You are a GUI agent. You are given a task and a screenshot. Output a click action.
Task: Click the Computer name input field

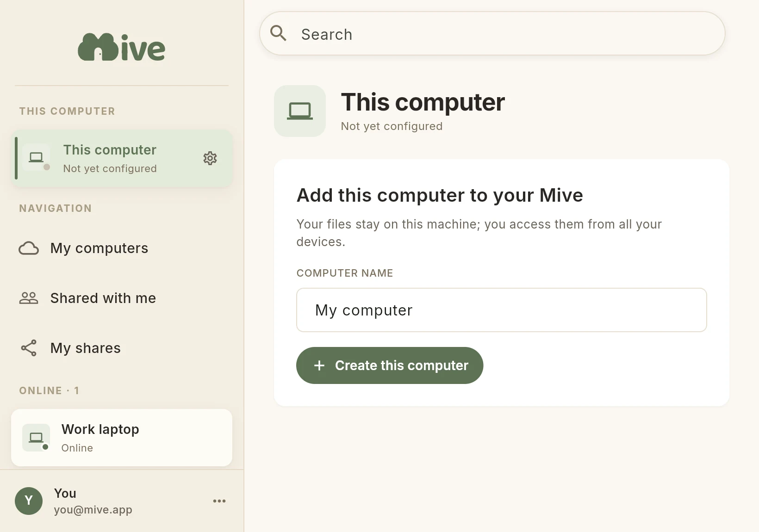502,310
